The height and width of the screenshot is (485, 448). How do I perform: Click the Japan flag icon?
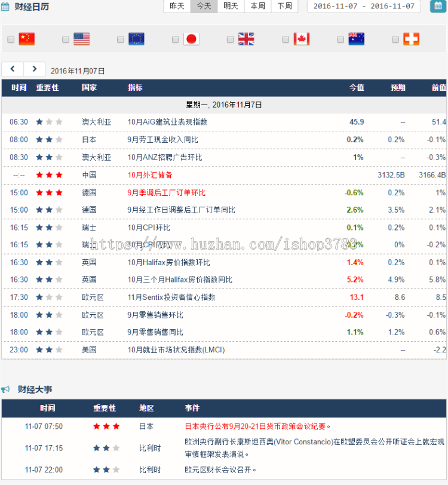191,39
